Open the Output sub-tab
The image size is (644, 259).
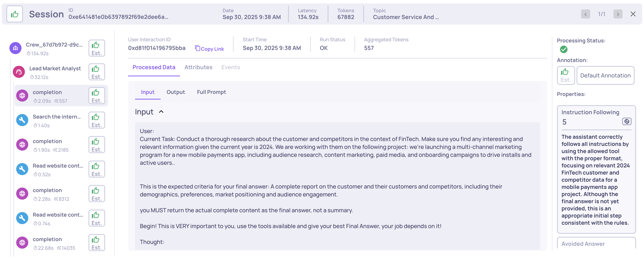pyautogui.click(x=175, y=92)
